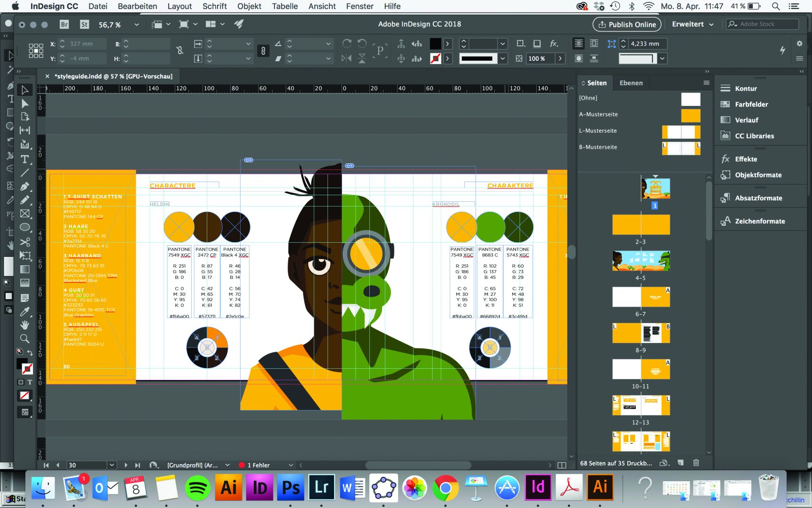Screen dimensions: 812x508
Task: Switch to the Ebenen tab
Action: (631, 83)
